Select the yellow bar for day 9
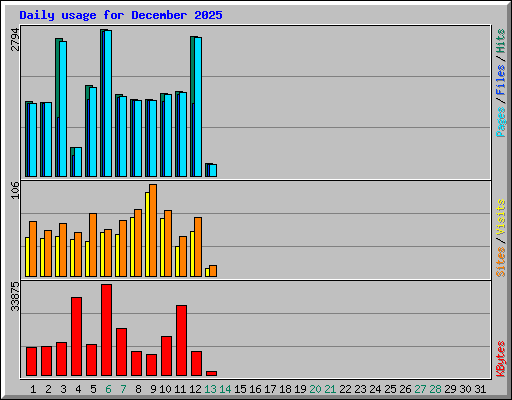 (148, 234)
